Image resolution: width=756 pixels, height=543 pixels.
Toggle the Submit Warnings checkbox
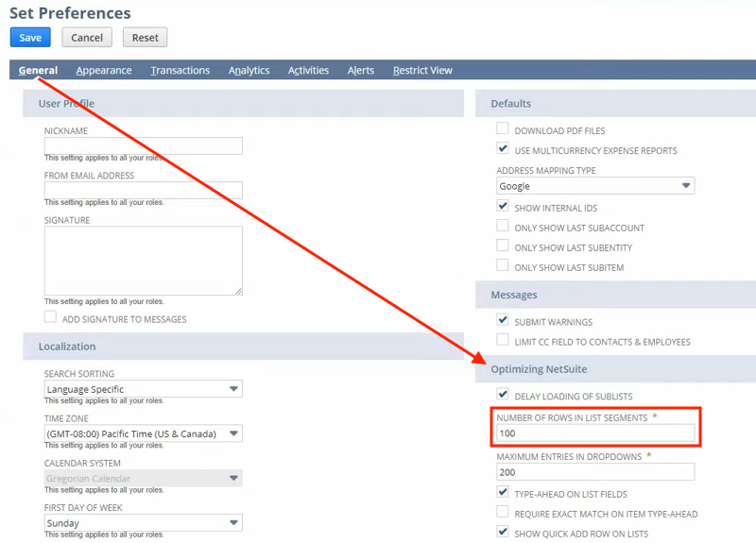503,321
